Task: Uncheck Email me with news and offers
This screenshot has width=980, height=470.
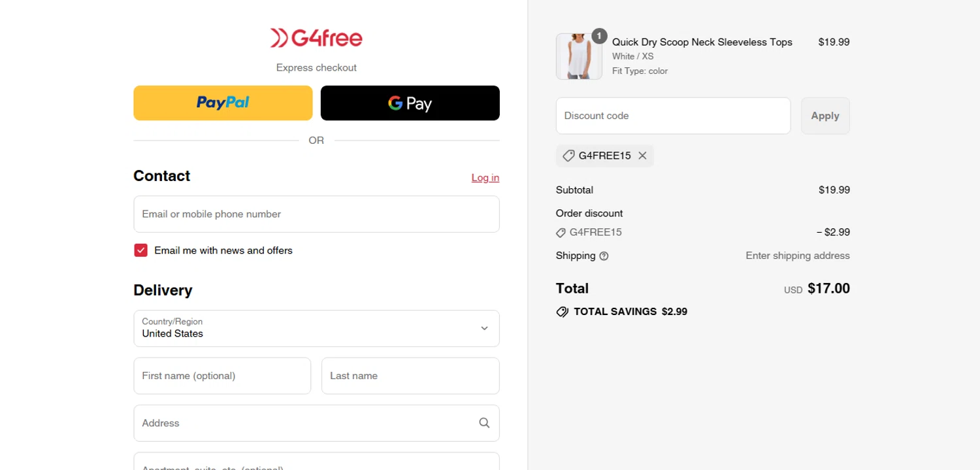Action: point(140,250)
